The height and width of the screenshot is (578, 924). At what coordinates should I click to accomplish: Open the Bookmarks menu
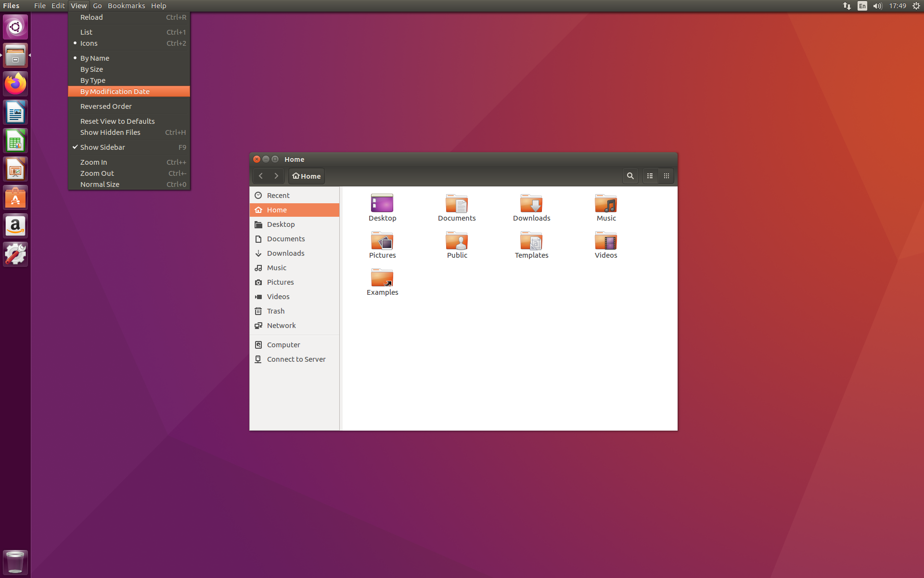coord(126,6)
